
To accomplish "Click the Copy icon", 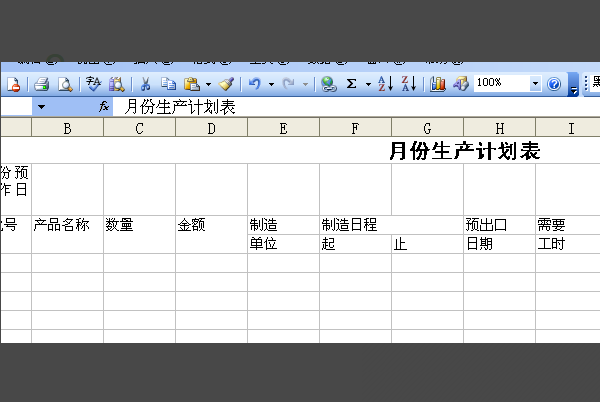I will 168,85.
